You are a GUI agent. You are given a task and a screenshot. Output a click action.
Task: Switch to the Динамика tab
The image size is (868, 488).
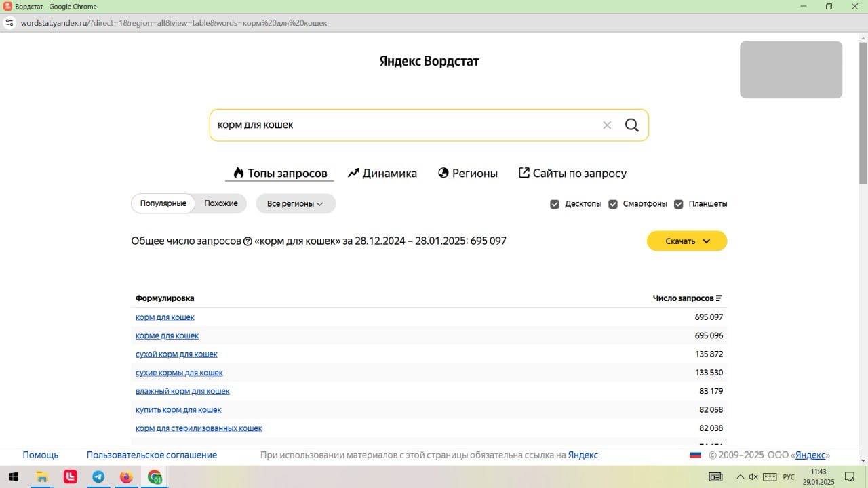point(382,174)
